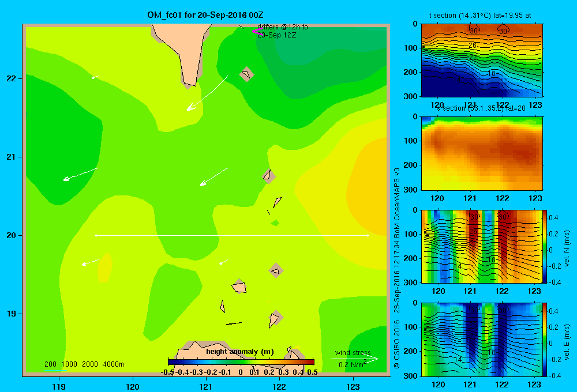Click the "vel. N (m/s)" axis label
The width and height of the screenshot is (577, 392).
click(567, 248)
